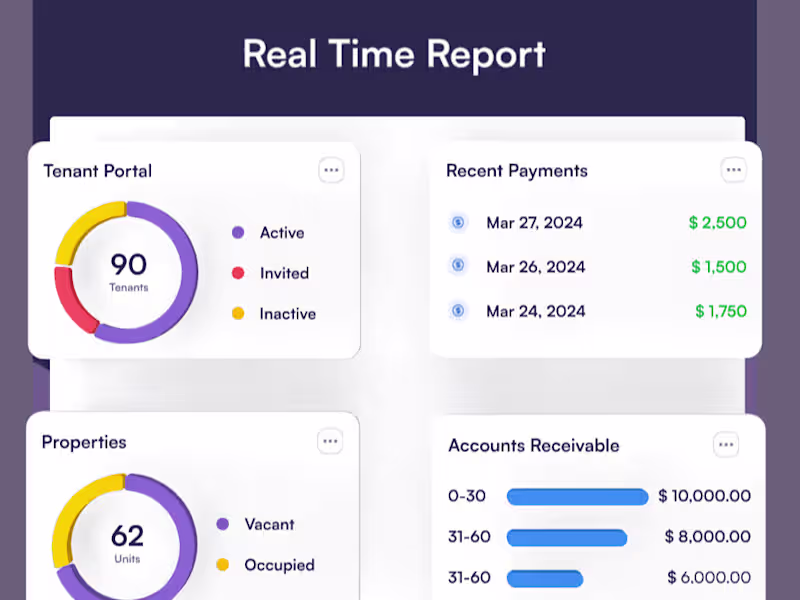Click the $ 1,750 payment amount
Viewport: 800px width, 600px height.
[721, 311]
